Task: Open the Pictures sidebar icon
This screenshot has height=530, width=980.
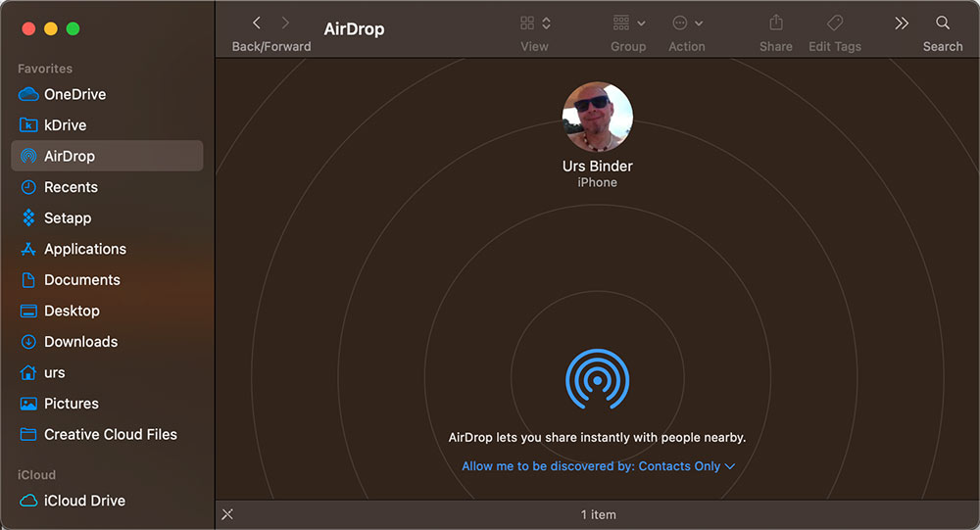Action: point(28,404)
